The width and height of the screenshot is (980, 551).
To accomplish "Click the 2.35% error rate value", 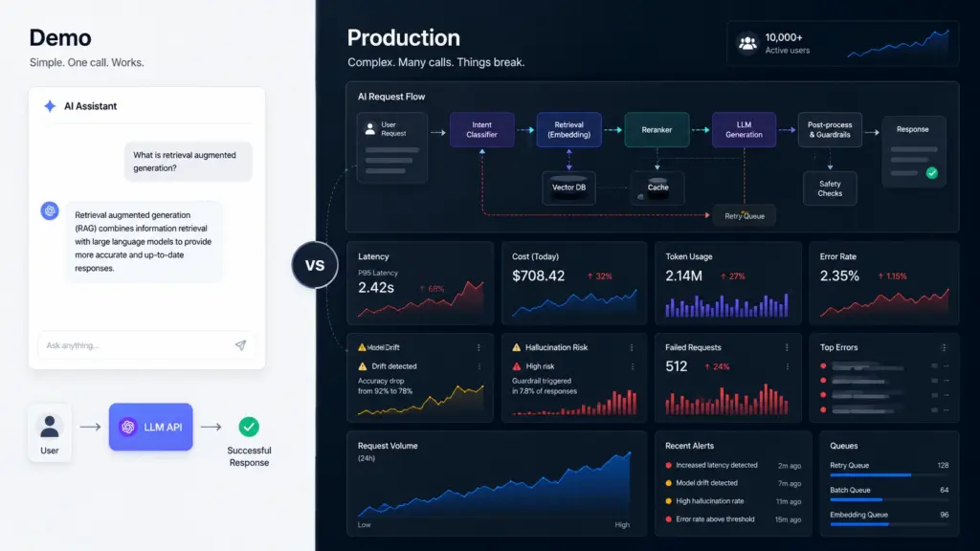I will (x=839, y=275).
